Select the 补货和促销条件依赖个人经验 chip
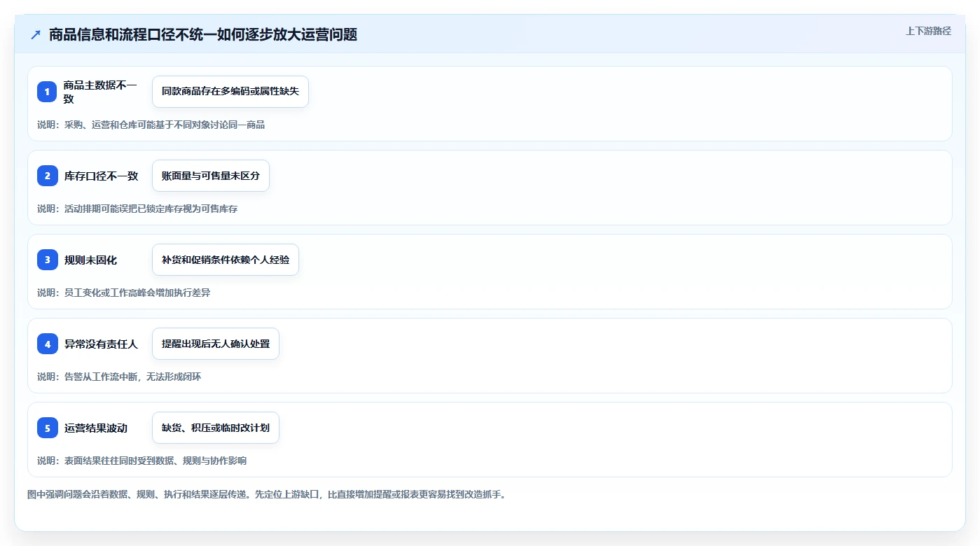The image size is (980, 546). [x=226, y=260]
